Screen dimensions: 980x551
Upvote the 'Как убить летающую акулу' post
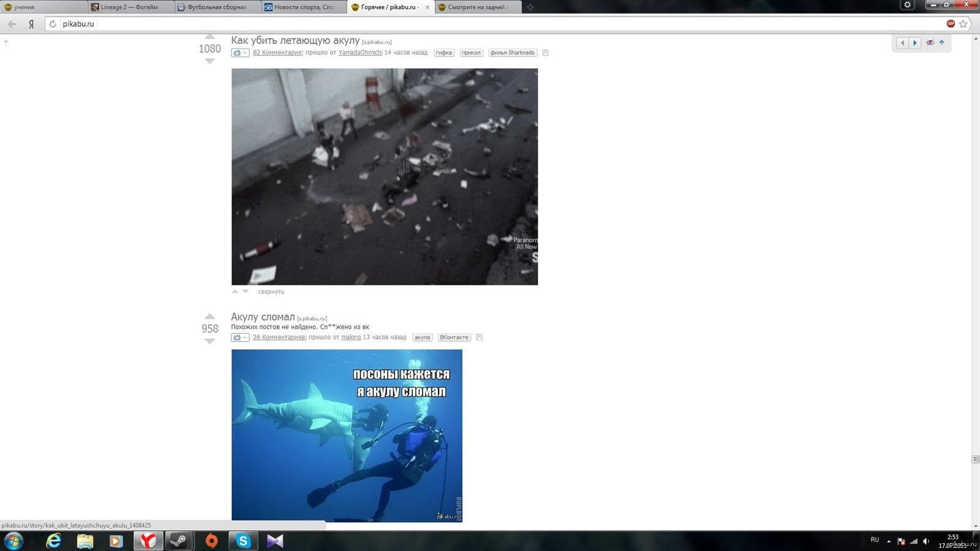(209, 37)
